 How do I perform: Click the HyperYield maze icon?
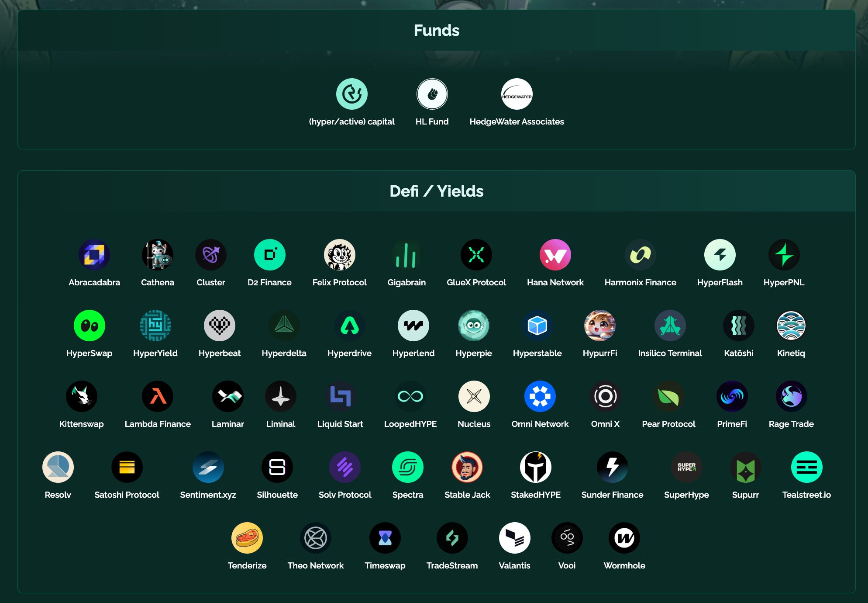(x=155, y=326)
